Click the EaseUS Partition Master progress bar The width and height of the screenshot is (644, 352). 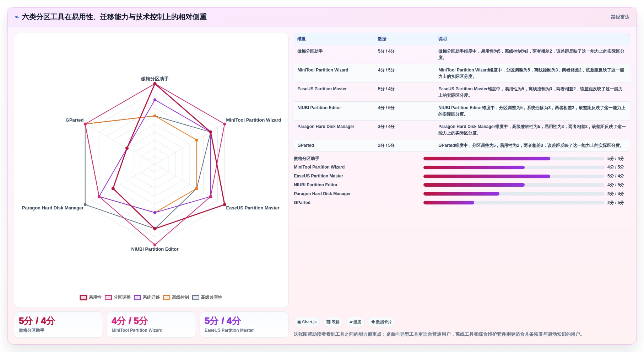pyautogui.click(x=514, y=176)
